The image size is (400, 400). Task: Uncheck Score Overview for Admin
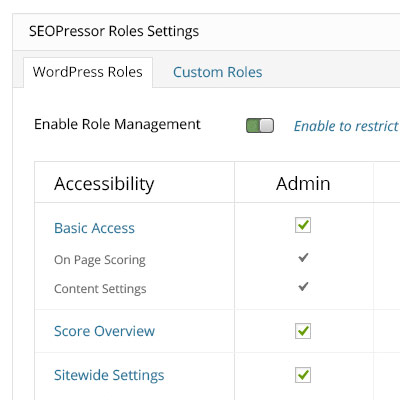303,331
